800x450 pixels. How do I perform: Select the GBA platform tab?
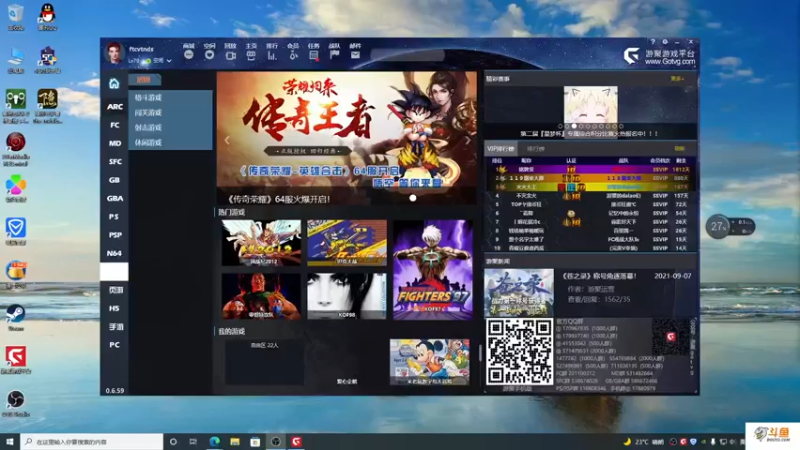[x=115, y=198]
